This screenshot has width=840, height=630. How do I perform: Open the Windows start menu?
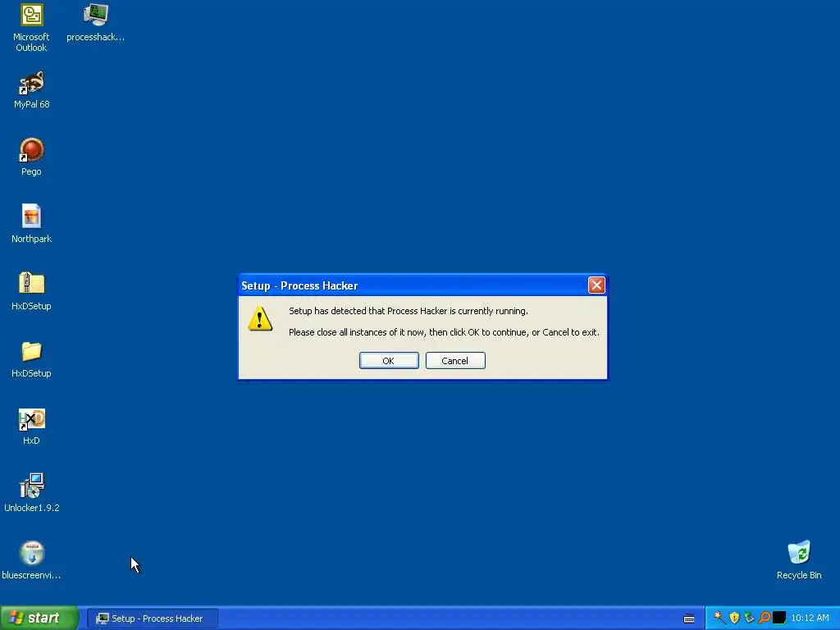point(39,619)
